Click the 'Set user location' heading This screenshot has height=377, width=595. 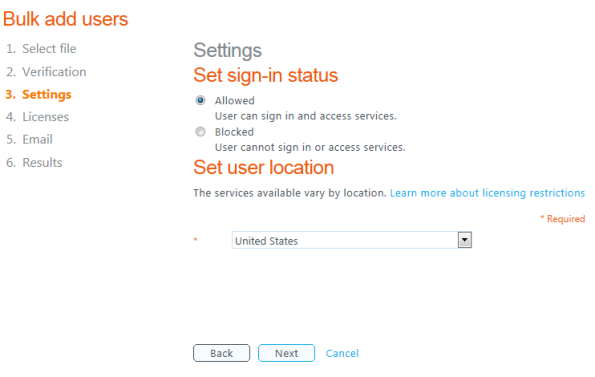pos(264,167)
